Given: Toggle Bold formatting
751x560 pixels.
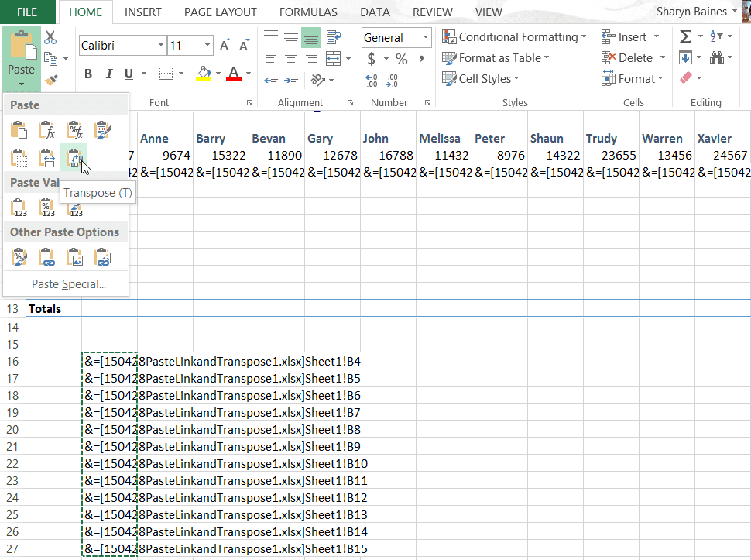Looking at the screenshot, I should pyautogui.click(x=87, y=74).
